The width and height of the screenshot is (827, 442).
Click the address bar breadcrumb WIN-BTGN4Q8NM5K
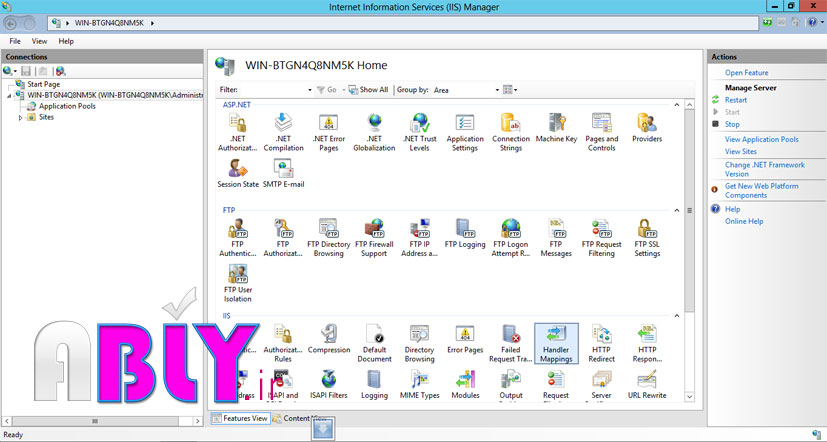pyautogui.click(x=109, y=23)
